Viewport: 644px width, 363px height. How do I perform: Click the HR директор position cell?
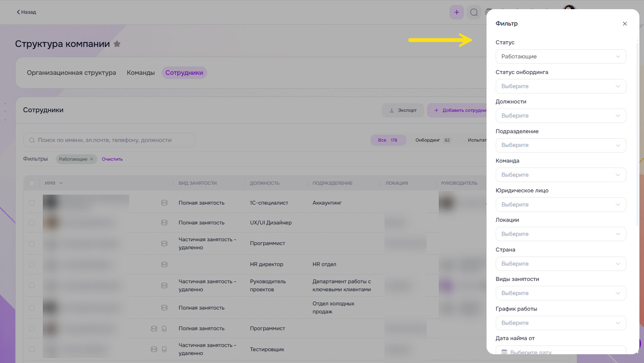[x=266, y=264]
